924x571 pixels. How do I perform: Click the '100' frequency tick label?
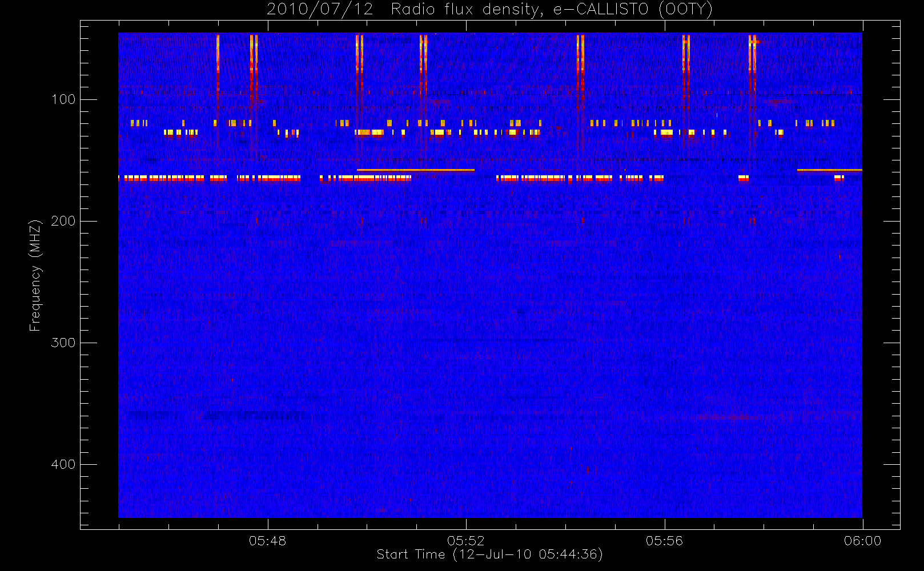tap(63, 99)
